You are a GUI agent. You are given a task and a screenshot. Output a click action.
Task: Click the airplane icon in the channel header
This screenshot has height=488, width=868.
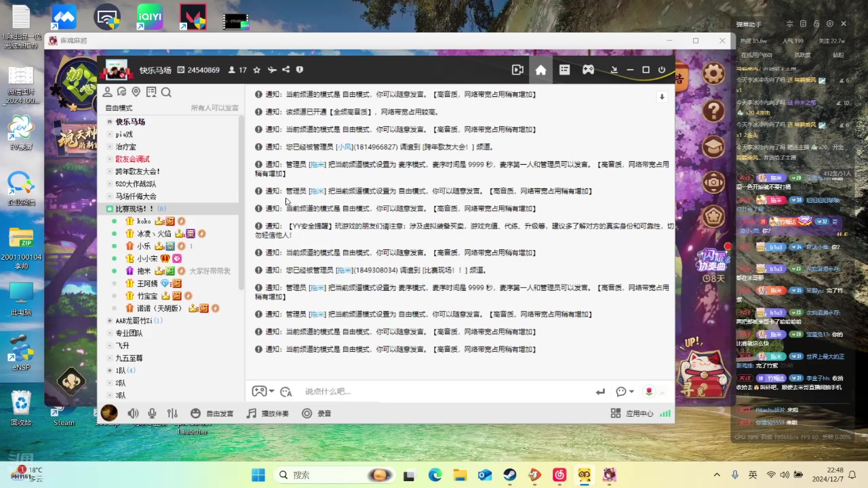click(271, 70)
